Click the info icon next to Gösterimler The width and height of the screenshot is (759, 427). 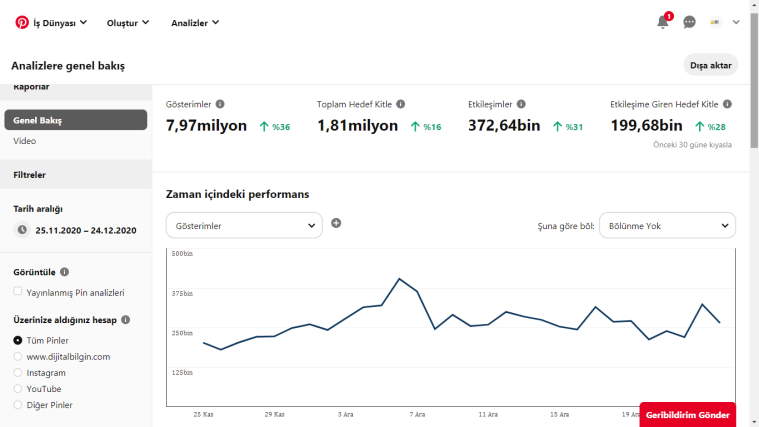point(220,104)
